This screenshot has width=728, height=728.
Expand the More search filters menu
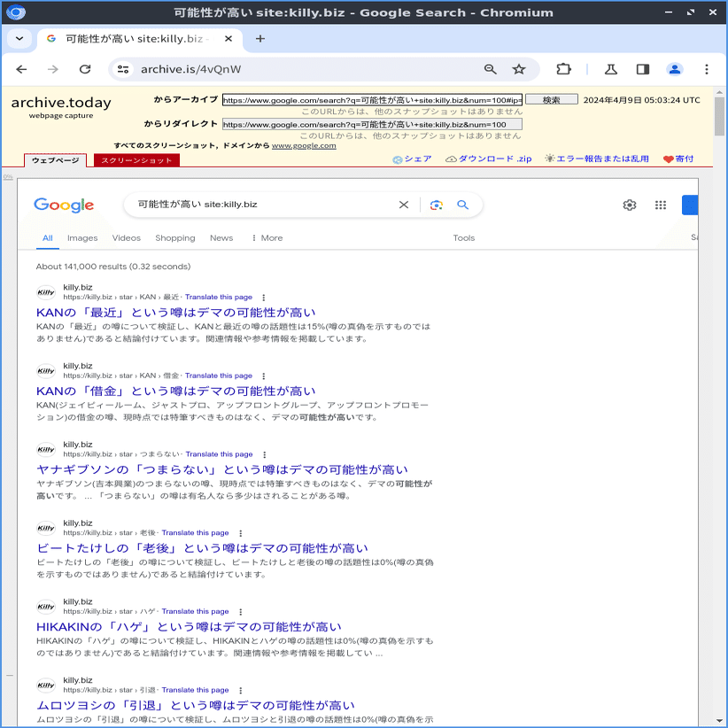pos(267,238)
